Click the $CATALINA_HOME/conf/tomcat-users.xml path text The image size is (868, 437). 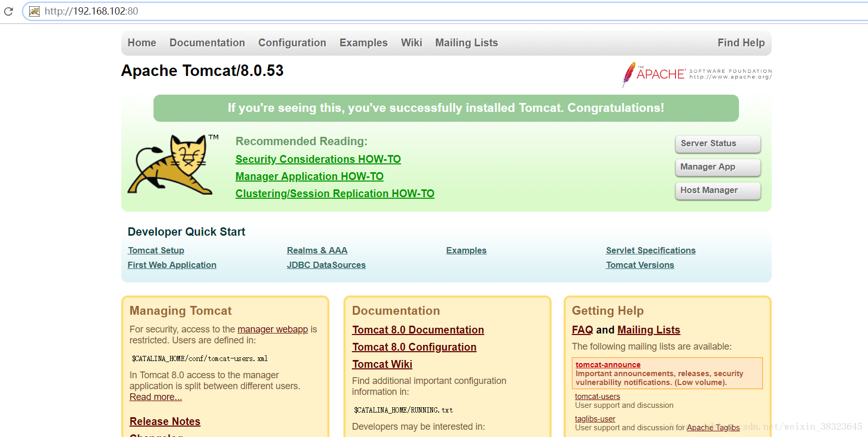199,358
